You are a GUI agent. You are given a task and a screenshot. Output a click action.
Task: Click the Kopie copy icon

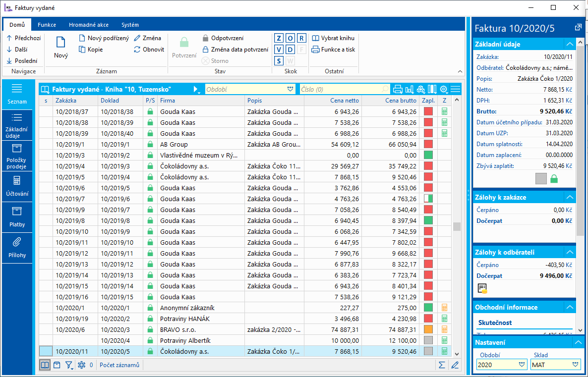tap(82, 50)
